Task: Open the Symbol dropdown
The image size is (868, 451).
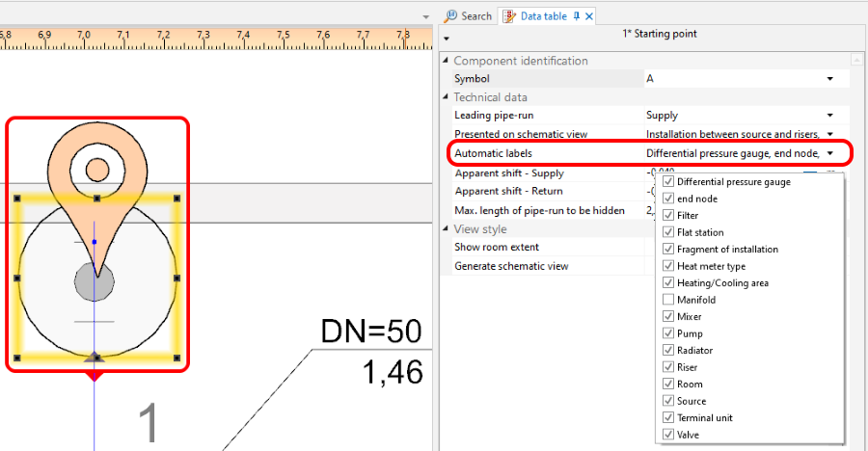Action: 829,79
